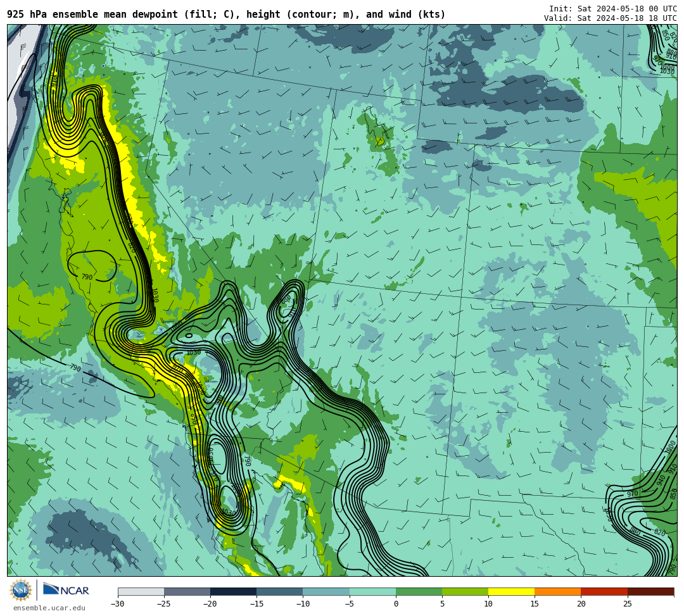Click the 790 label inside the closed contour
684x616 pixels.
(87, 277)
